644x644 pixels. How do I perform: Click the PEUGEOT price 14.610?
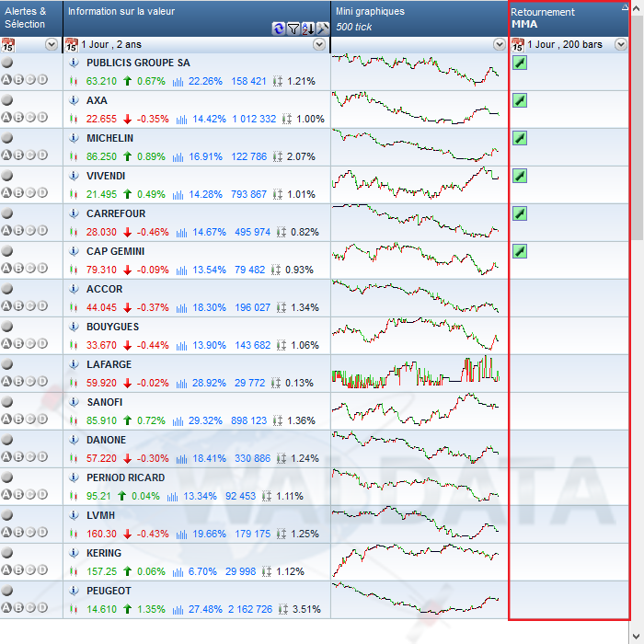(101, 609)
